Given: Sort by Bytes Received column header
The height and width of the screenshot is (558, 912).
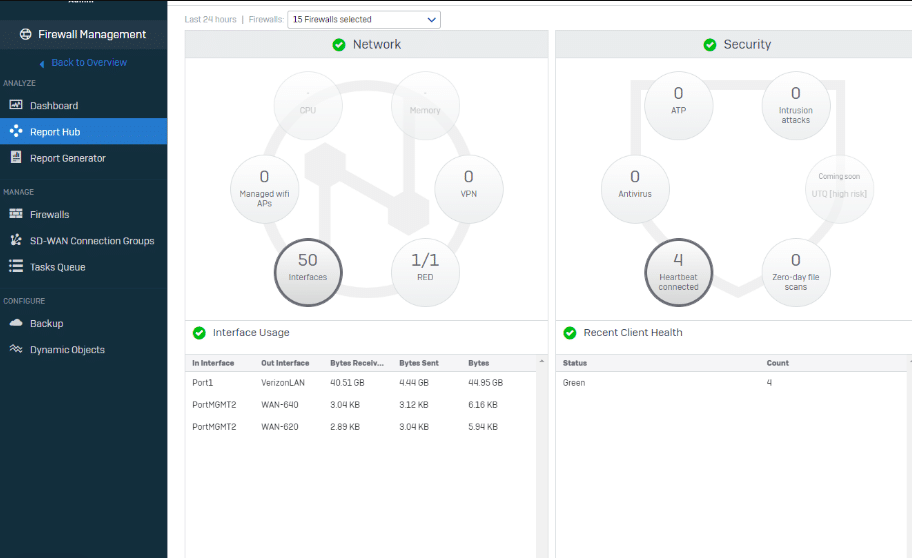Looking at the screenshot, I should click(x=357, y=363).
